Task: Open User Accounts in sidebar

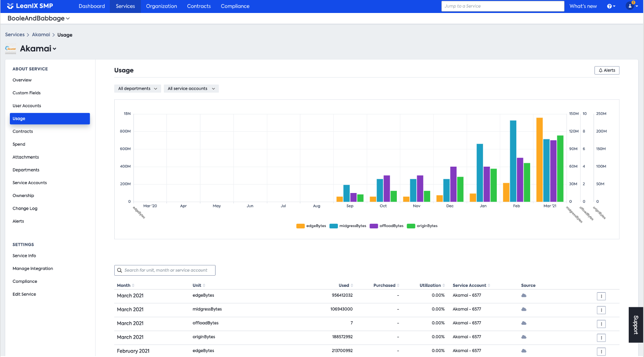Action: pos(27,106)
